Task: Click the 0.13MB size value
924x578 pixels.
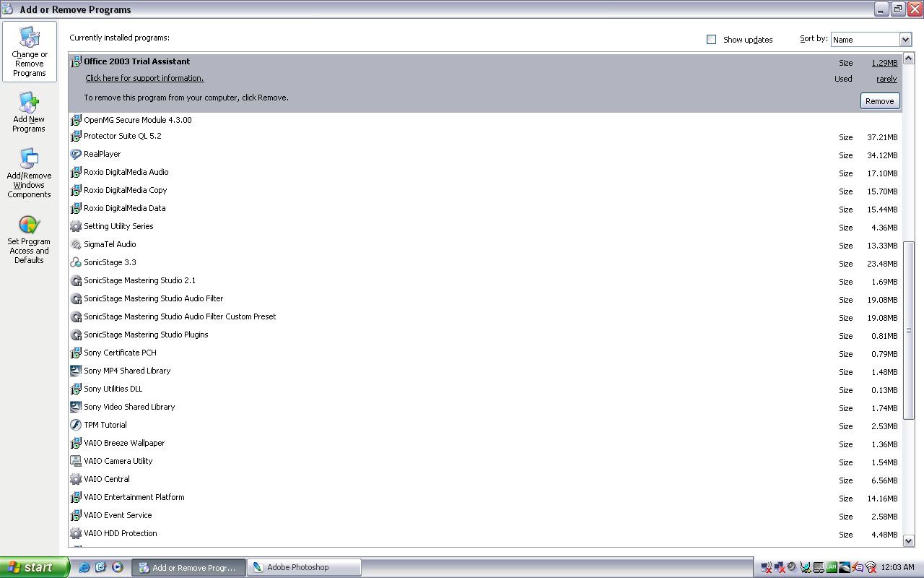Action: click(884, 390)
